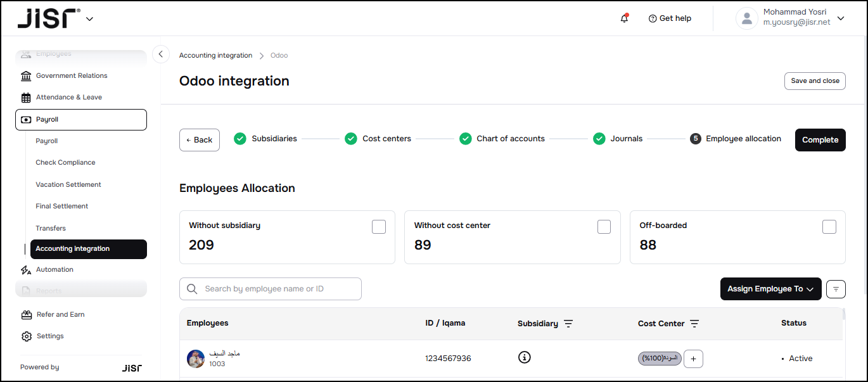This screenshot has width=868, height=382.
Task: Click the subsidiary info icon in first row
Action: point(524,357)
